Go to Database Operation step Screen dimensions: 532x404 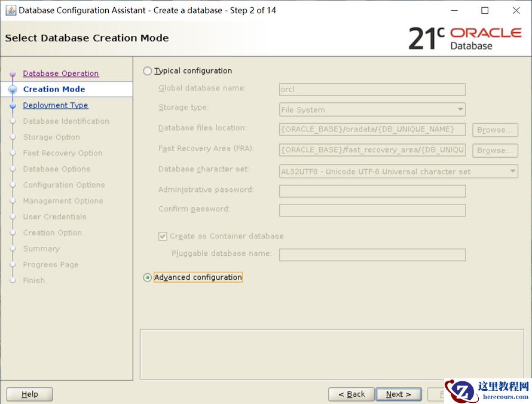pos(61,74)
